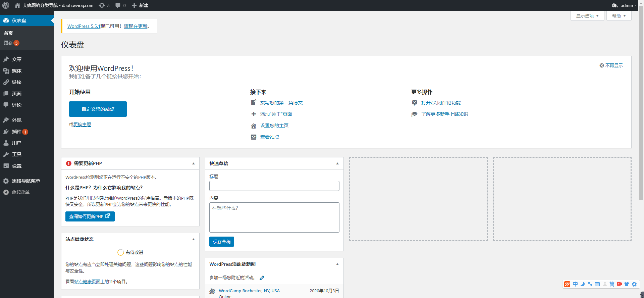This screenshot has width=644, height=298.
Task: Toggle the 快速草稿 panel arrow
Action: pos(337,163)
